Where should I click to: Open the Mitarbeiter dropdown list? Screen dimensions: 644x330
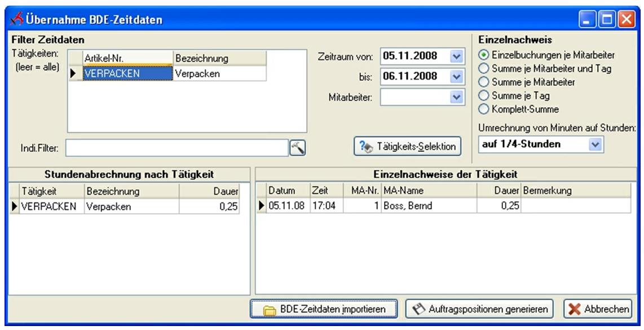457,97
